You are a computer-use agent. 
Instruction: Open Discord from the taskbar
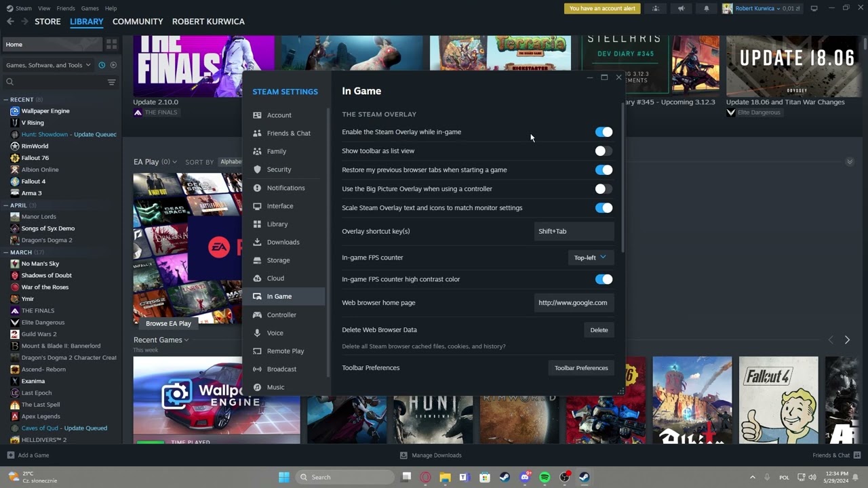pyautogui.click(x=525, y=477)
